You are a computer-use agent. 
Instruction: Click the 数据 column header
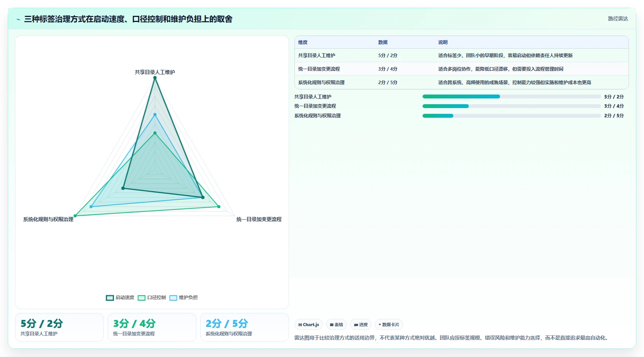coord(383,42)
